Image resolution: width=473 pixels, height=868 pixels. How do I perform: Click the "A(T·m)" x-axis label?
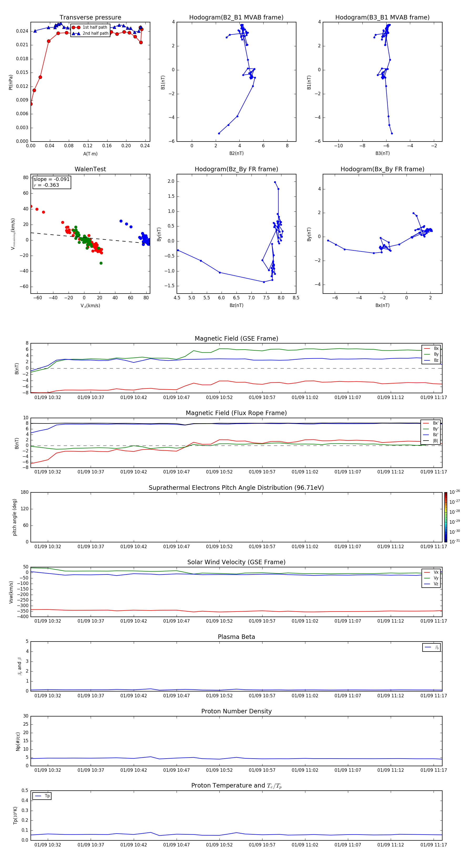click(90, 154)
